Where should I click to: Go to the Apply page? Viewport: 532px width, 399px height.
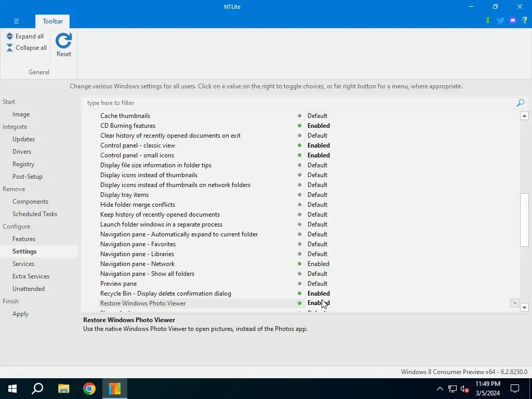pos(20,314)
